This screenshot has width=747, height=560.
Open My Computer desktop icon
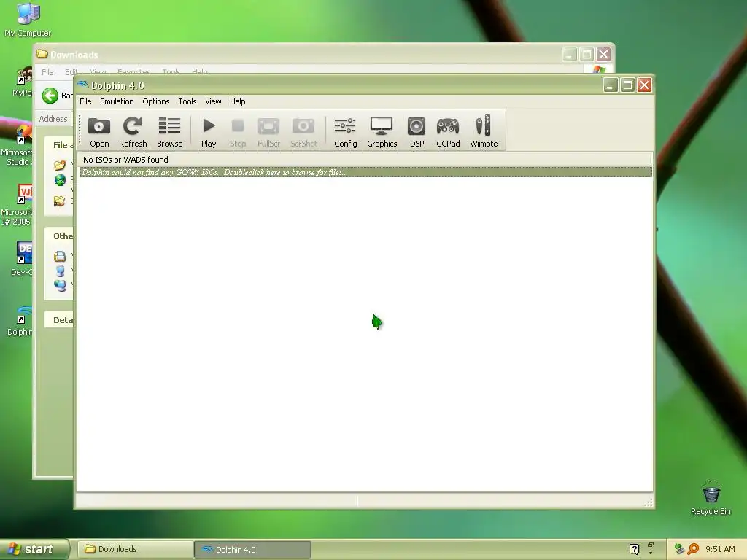[x=28, y=20]
